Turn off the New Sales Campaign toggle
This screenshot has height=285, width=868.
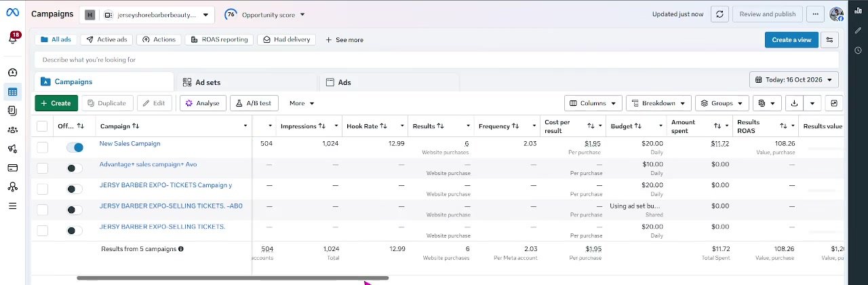[75, 147]
